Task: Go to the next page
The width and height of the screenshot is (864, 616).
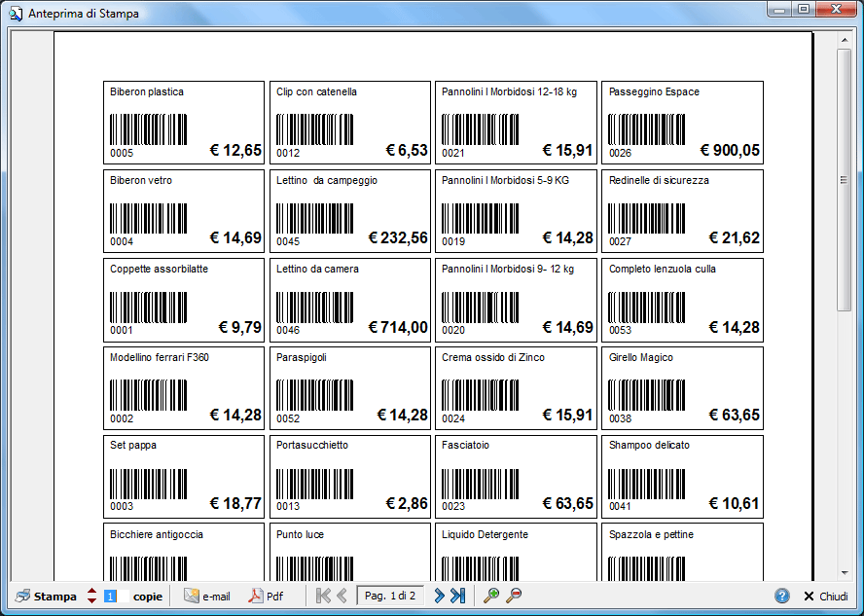Action: point(439,596)
